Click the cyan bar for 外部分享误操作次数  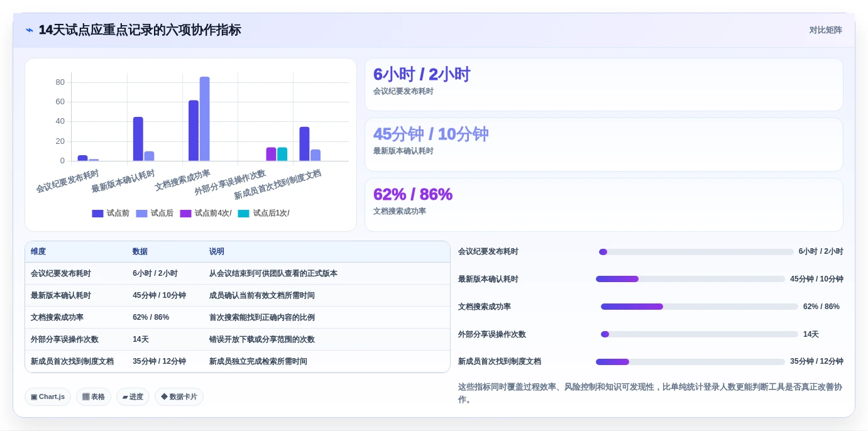(282, 155)
